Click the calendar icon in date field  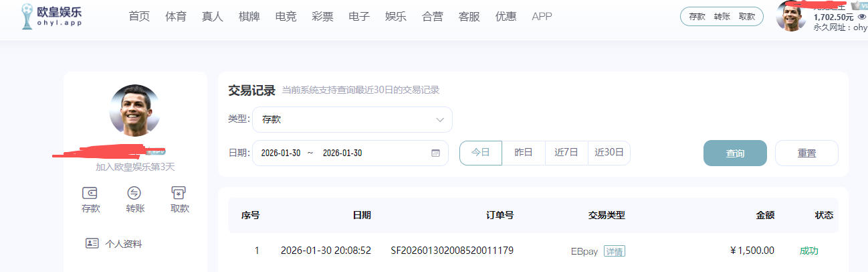[435, 153]
